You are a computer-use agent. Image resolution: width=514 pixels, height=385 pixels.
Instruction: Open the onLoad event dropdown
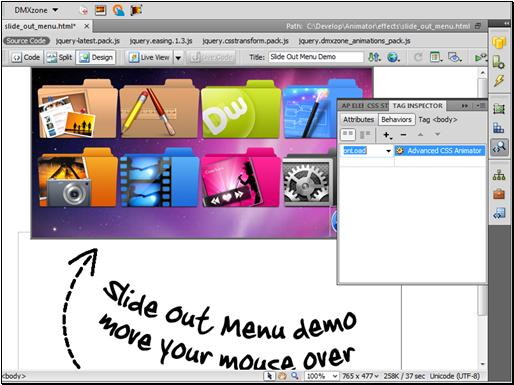388,151
